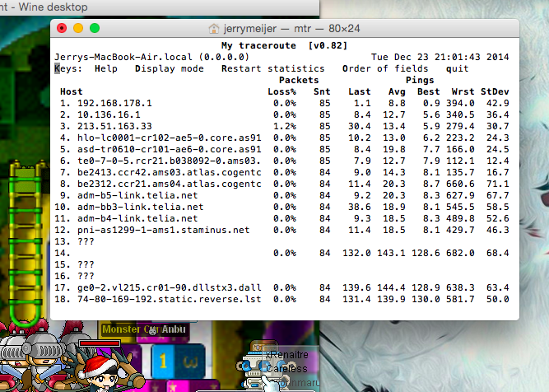Image resolution: width=549 pixels, height=392 pixels.
Task: Click StDev value '50.0' of hop 18
Action: (497, 300)
